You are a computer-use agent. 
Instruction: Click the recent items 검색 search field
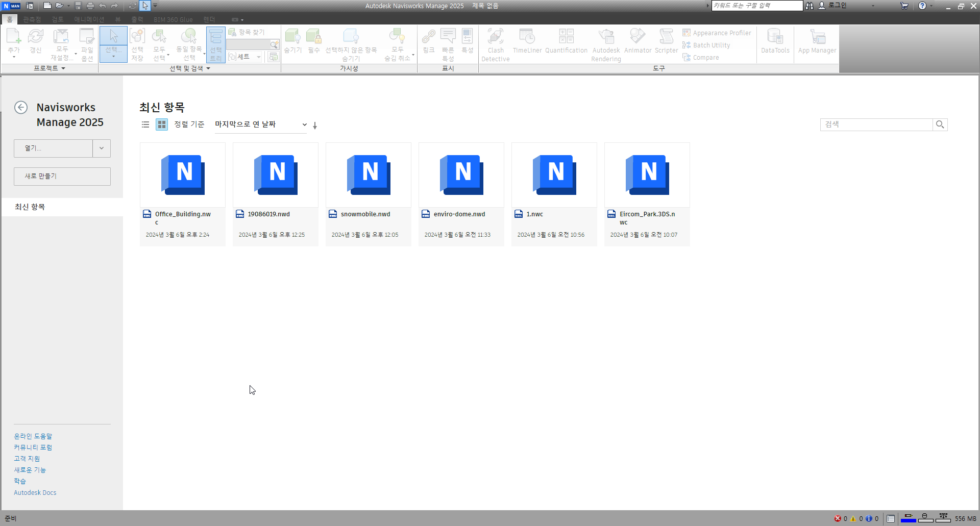(x=876, y=124)
